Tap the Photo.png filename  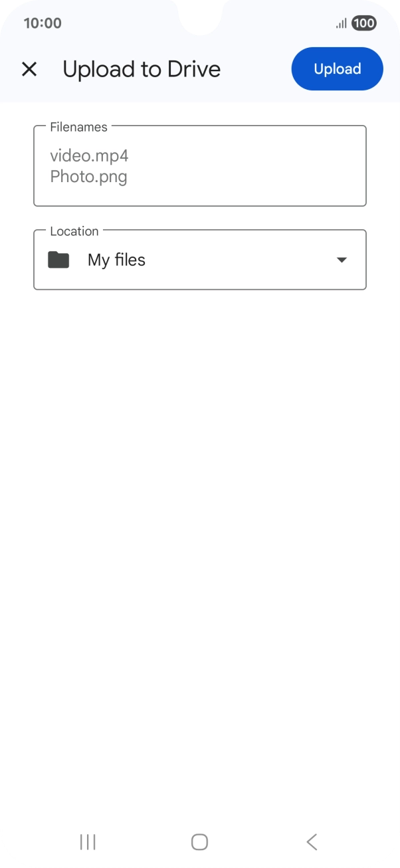(x=88, y=177)
